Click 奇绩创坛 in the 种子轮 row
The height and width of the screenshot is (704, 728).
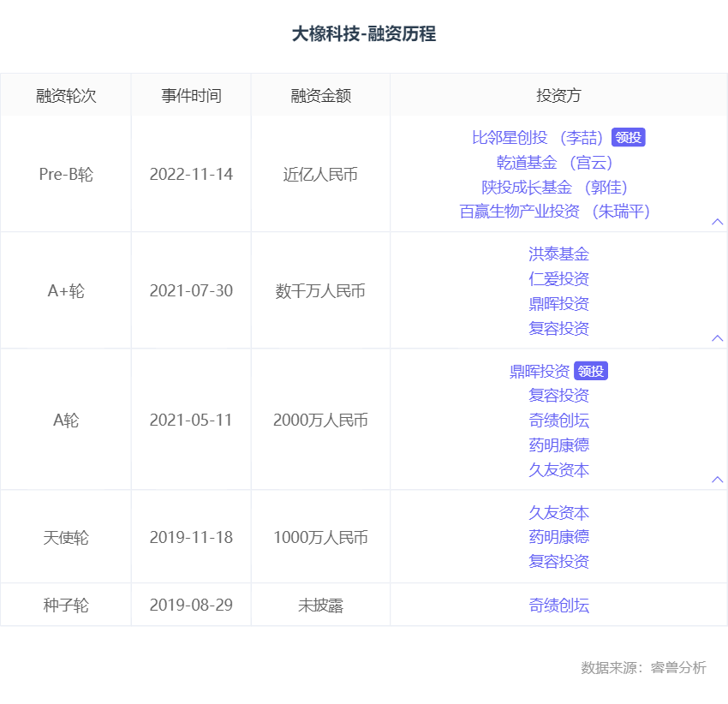[558, 606]
